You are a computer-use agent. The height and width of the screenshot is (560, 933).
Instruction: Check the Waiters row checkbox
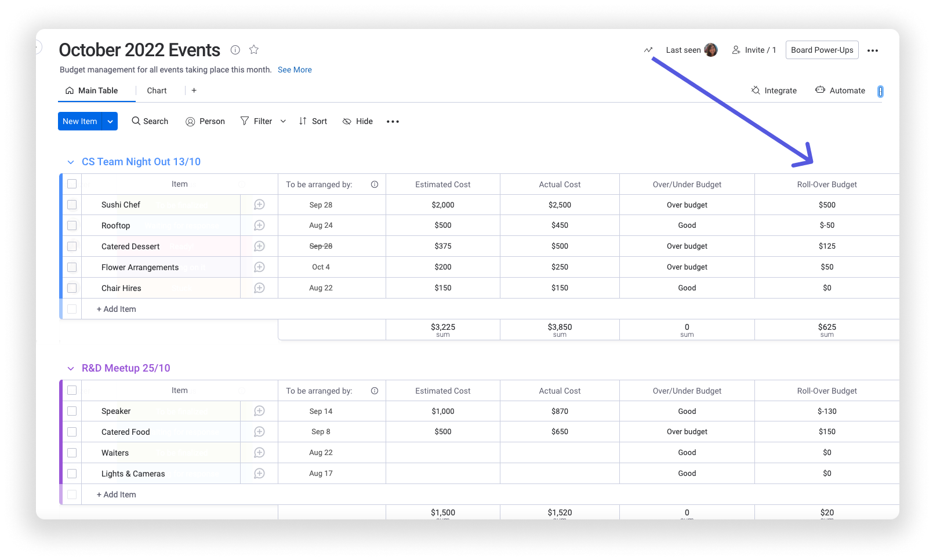[72, 453]
